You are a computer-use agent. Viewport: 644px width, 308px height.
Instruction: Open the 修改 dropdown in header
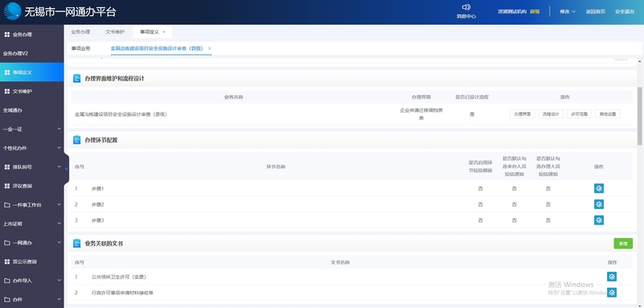point(568,11)
